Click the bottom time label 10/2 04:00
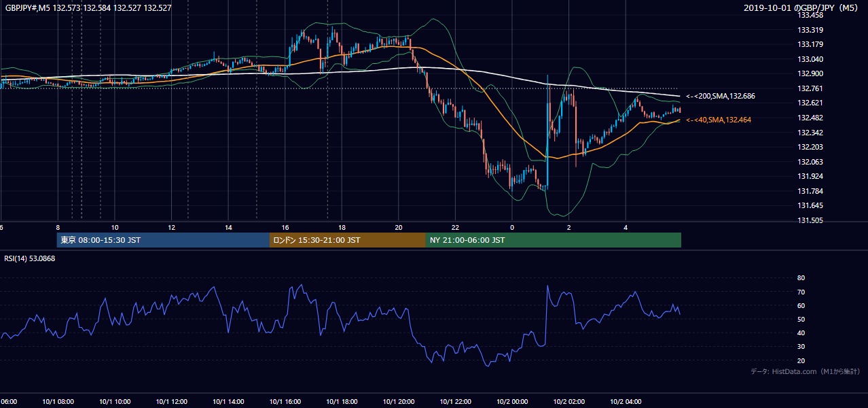Viewport: 868px width, 408px height. [626, 402]
